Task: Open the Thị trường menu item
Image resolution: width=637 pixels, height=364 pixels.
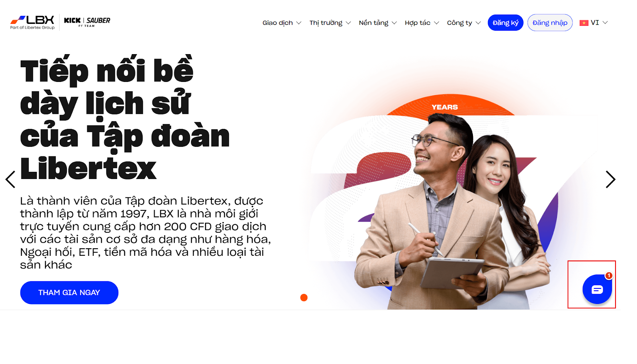Action: click(x=330, y=23)
